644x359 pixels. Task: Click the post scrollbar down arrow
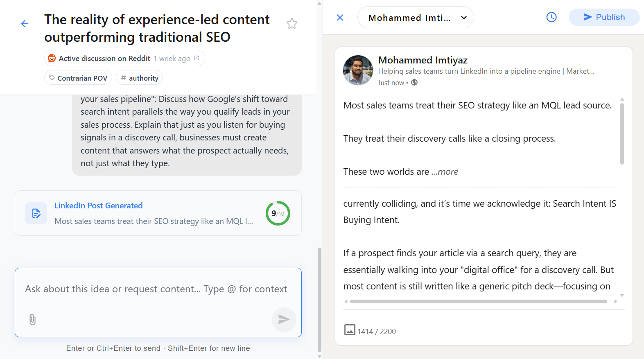tap(622, 295)
